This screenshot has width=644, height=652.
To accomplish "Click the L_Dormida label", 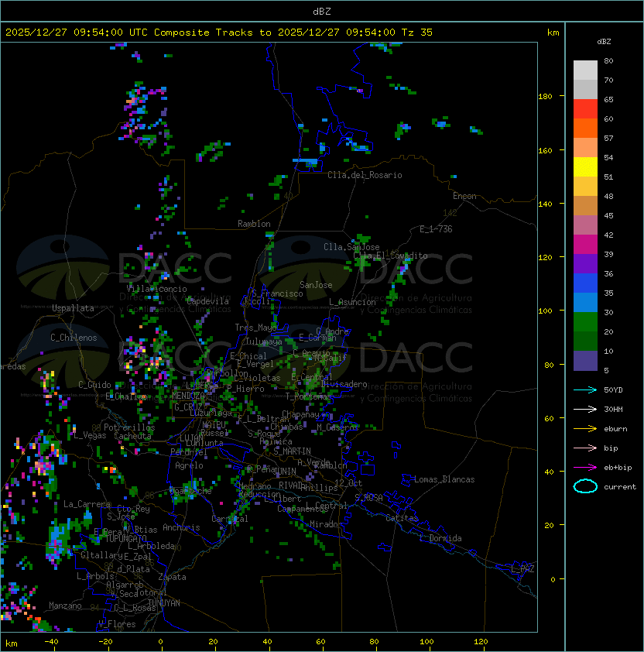I will [x=440, y=538].
